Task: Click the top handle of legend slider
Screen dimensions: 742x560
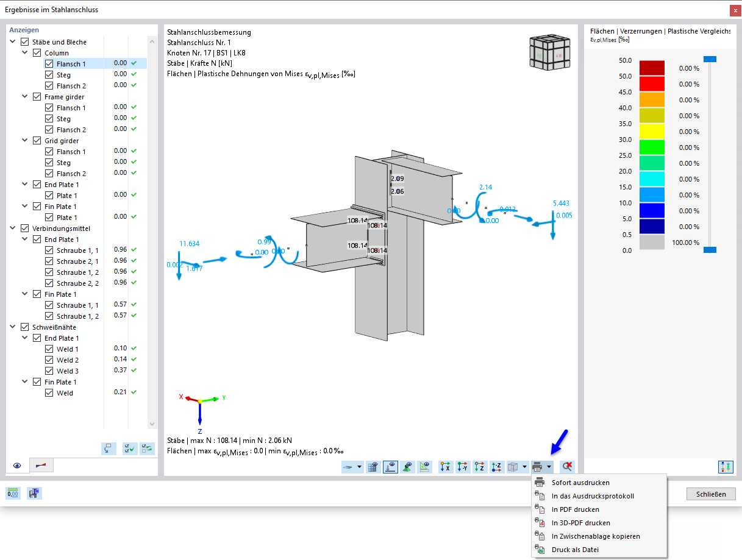Action: tap(709, 59)
